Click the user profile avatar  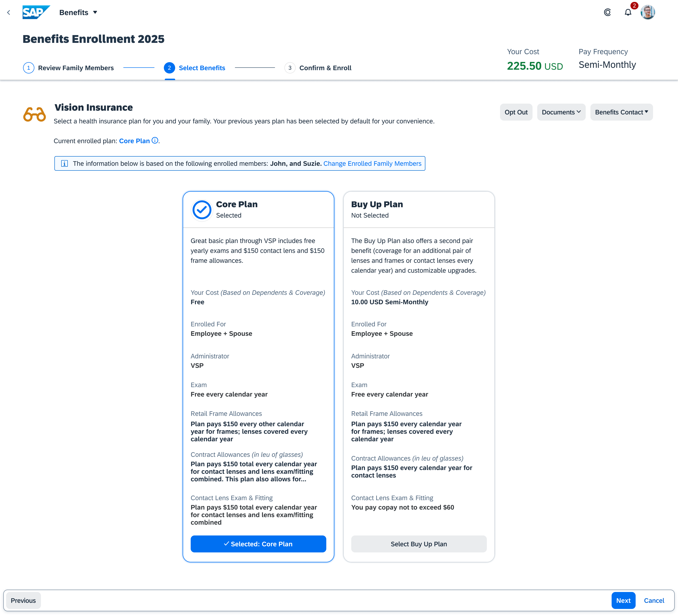click(x=647, y=12)
